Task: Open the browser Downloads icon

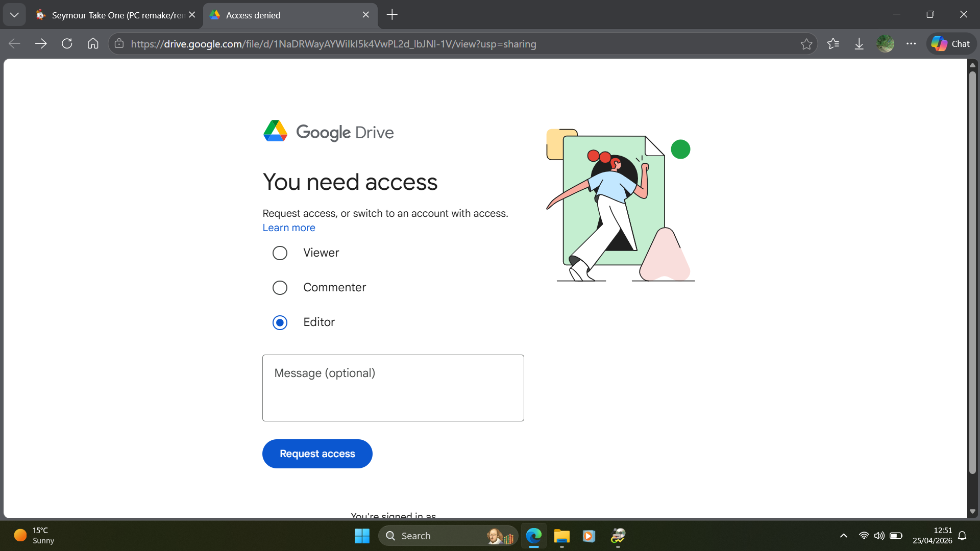Action: (859, 44)
